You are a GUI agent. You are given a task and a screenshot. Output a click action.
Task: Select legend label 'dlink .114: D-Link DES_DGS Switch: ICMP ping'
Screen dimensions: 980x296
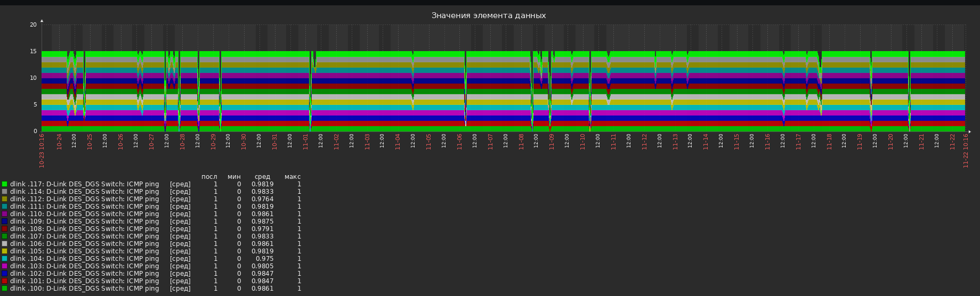point(84,192)
